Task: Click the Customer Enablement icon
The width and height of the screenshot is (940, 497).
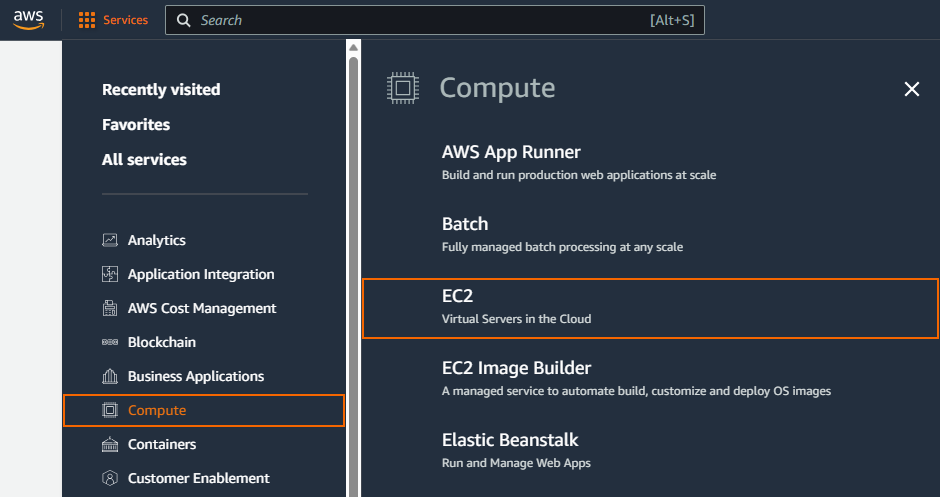Action: tap(110, 478)
